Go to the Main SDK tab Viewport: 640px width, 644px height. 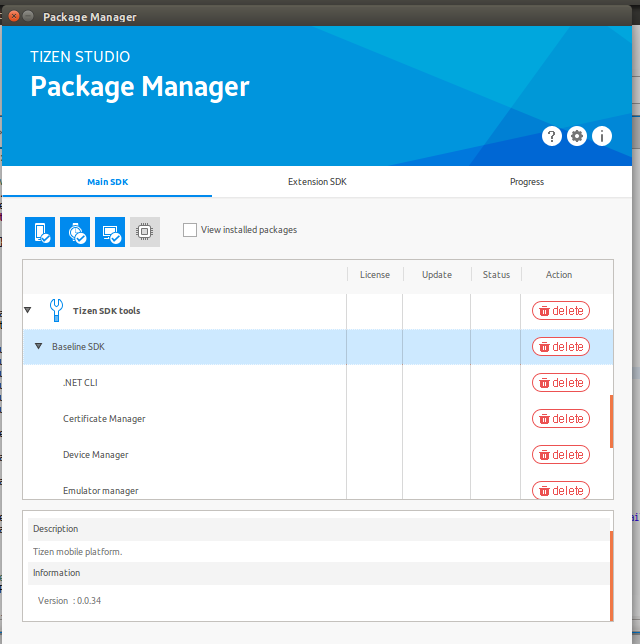coord(107,182)
